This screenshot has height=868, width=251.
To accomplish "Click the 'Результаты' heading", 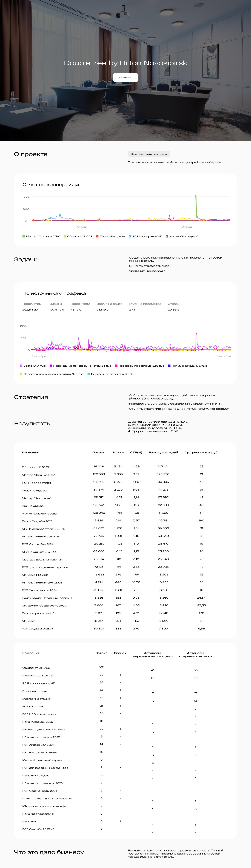I will [x=33, y=423].
